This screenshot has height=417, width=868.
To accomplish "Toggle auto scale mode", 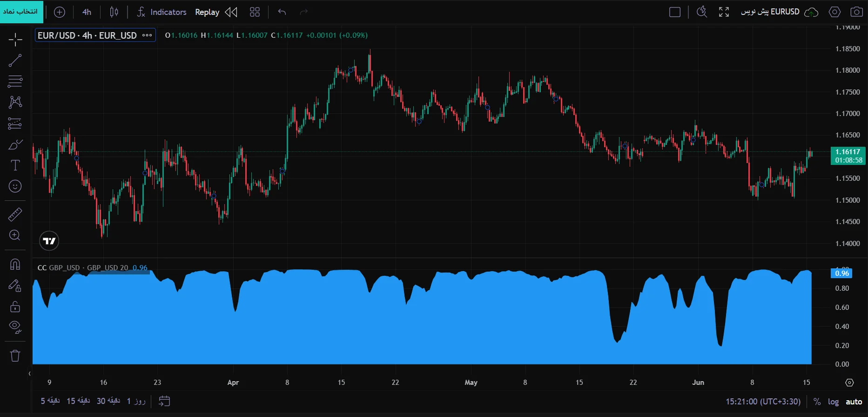I will 854,401.
